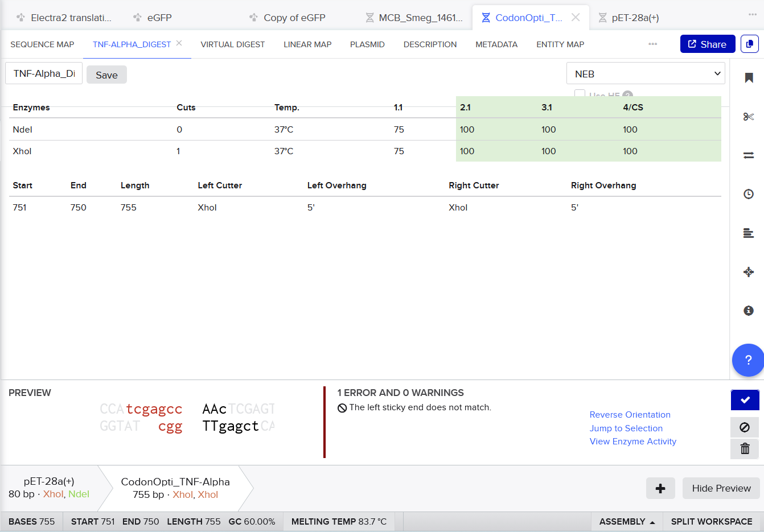This screenshot has height=532, width=764.
Task: Click the Jump to Selection link
Action: point(626,428)
